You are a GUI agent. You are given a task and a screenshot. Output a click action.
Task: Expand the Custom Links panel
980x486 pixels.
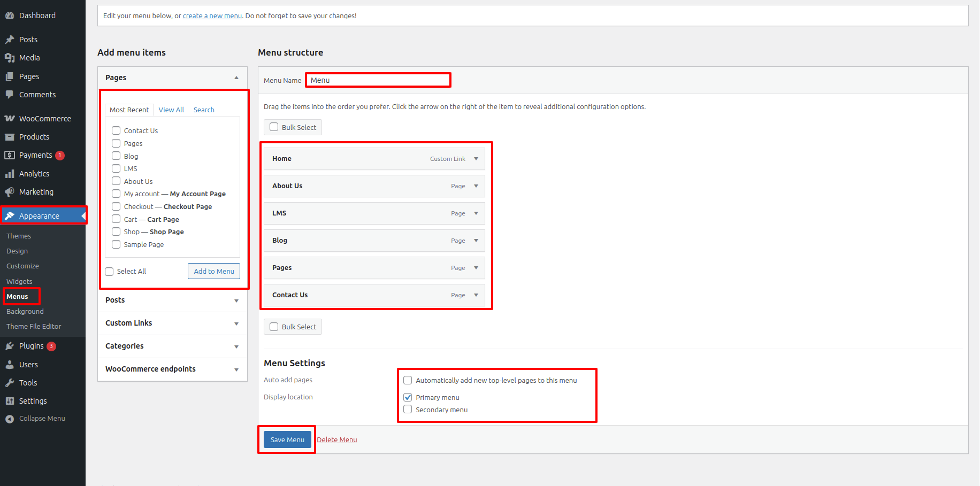[x=236, y=323]
